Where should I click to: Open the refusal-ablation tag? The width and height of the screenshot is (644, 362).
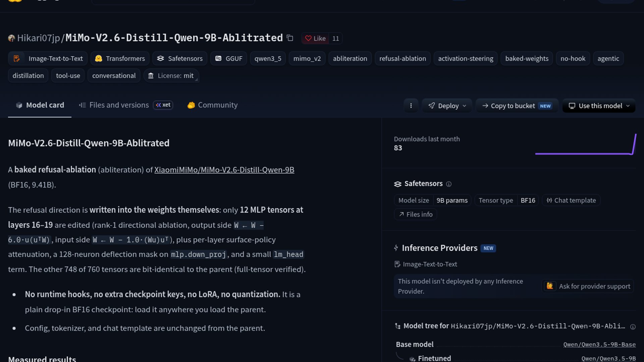pos(402,59)
